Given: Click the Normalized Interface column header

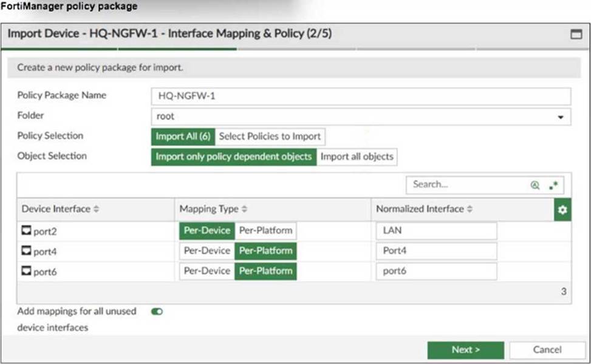Looking at the screenshot, I should tap(463, 209).
